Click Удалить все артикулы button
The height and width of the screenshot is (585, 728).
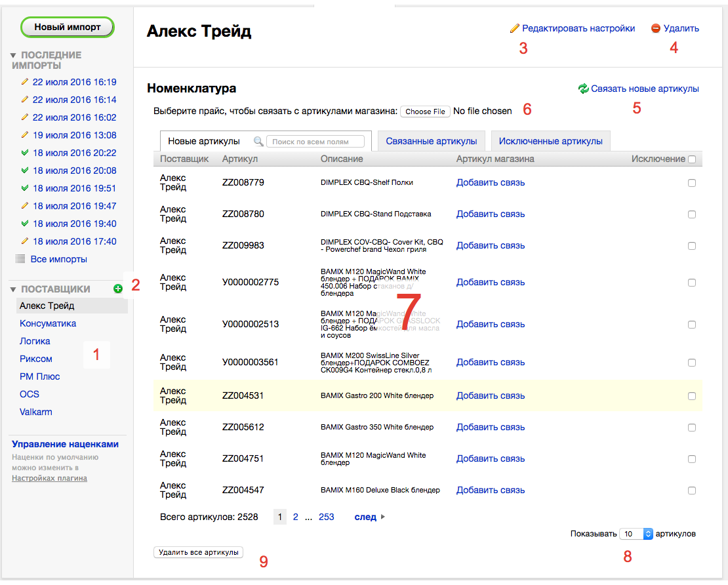point(198,552)
